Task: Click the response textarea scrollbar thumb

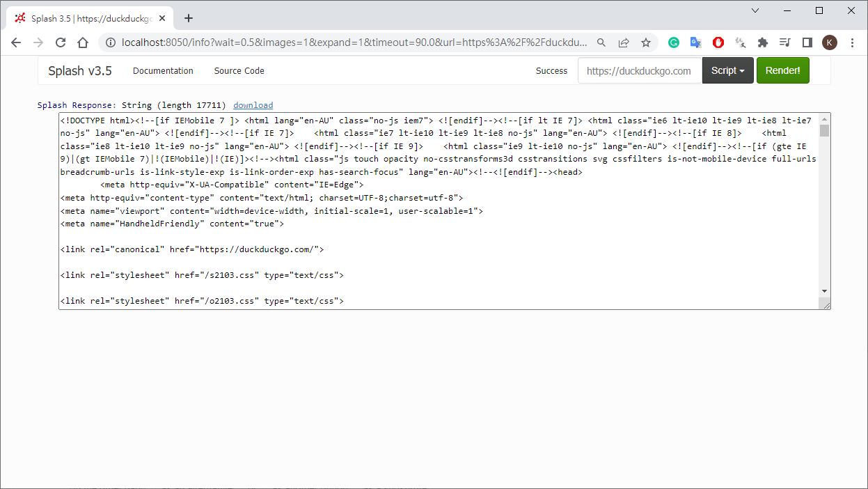Action: [824, 131]
